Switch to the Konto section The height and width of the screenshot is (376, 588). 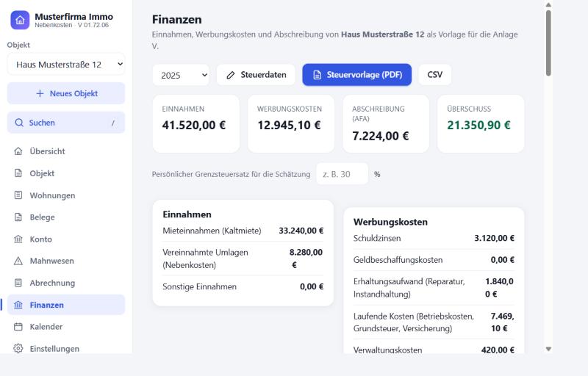66,239
